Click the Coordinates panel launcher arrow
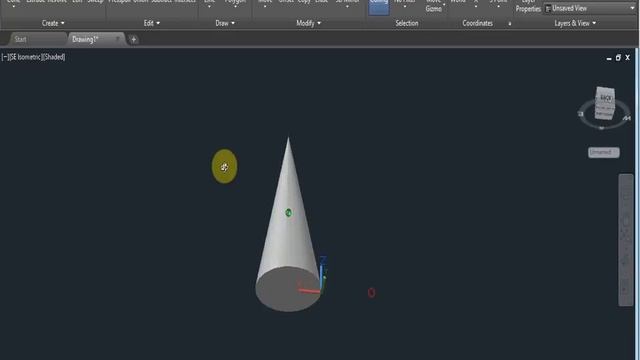This screenshot has width=640, height=360. click(509, 24)
